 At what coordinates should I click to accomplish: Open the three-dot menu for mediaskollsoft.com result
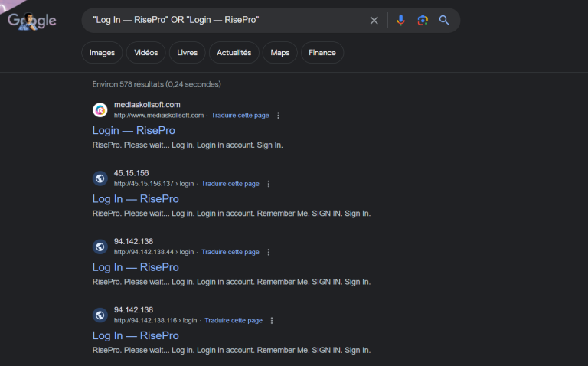pos(279,116)
